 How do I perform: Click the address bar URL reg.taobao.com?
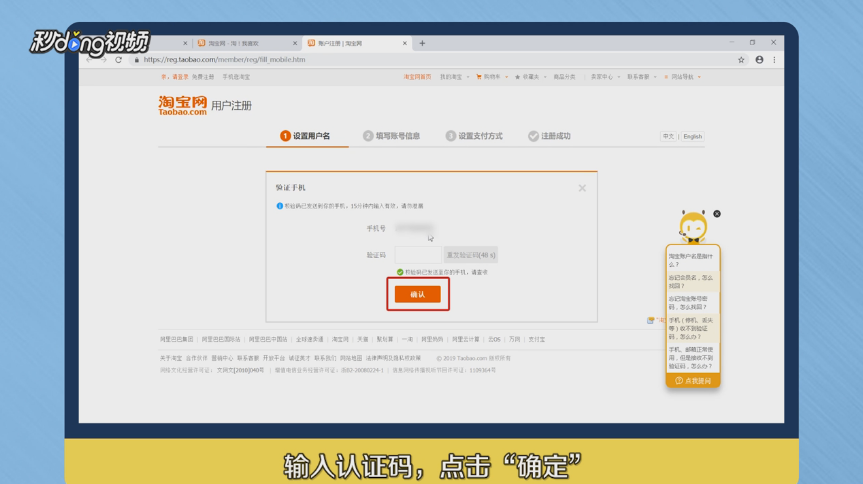pos(224,59)
